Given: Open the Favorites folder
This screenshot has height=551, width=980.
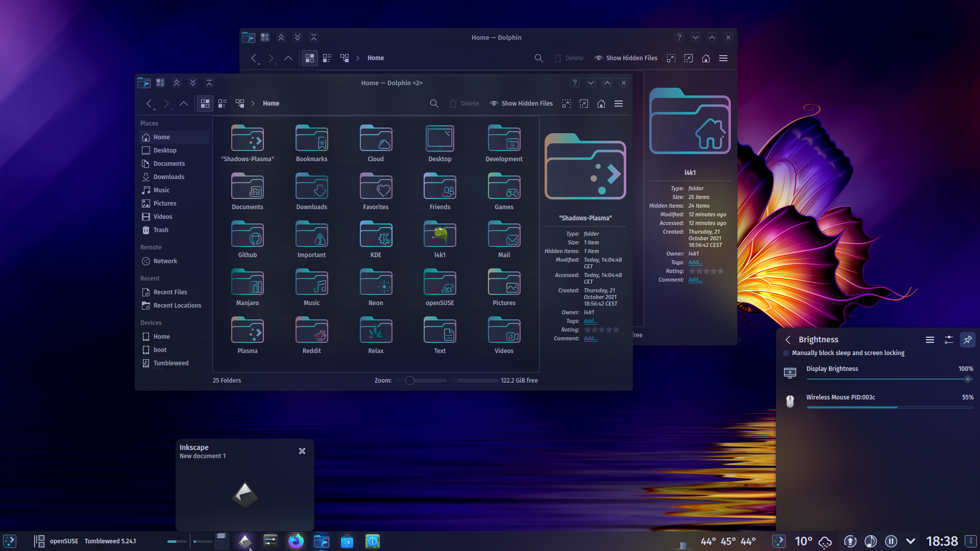Looking at the screenshot, I should tap(376, 192).
